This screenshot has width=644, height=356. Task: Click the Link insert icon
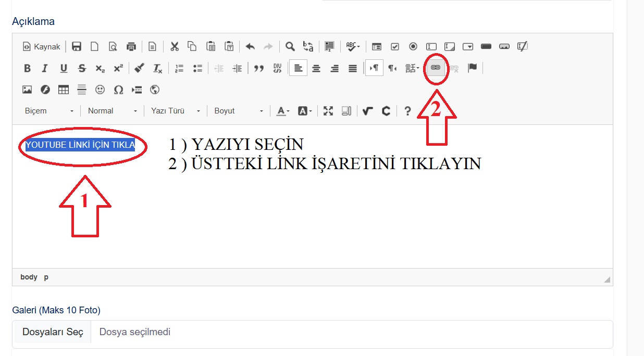pos(436,68)
